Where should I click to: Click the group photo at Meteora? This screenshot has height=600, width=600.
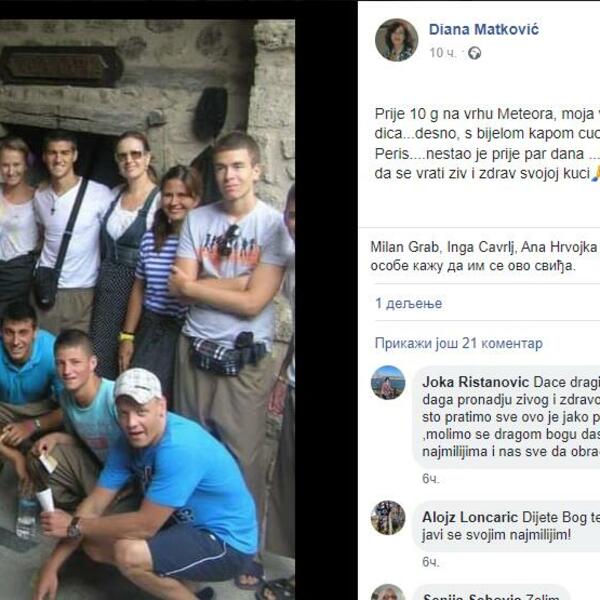click(x=147, y=309)
